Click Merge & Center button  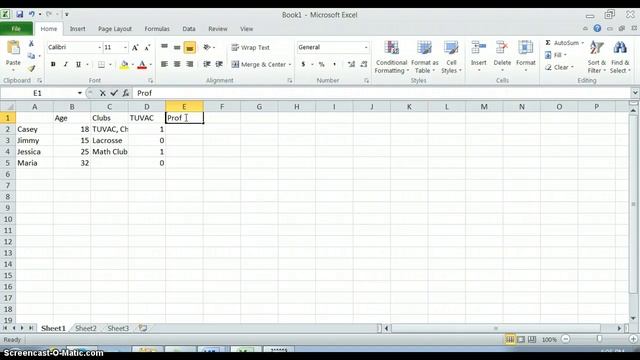coord(259,64)
